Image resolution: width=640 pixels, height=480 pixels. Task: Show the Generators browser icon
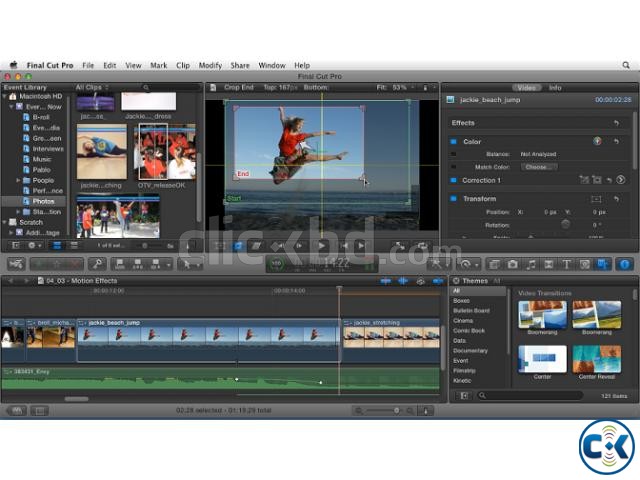point(584,264)
